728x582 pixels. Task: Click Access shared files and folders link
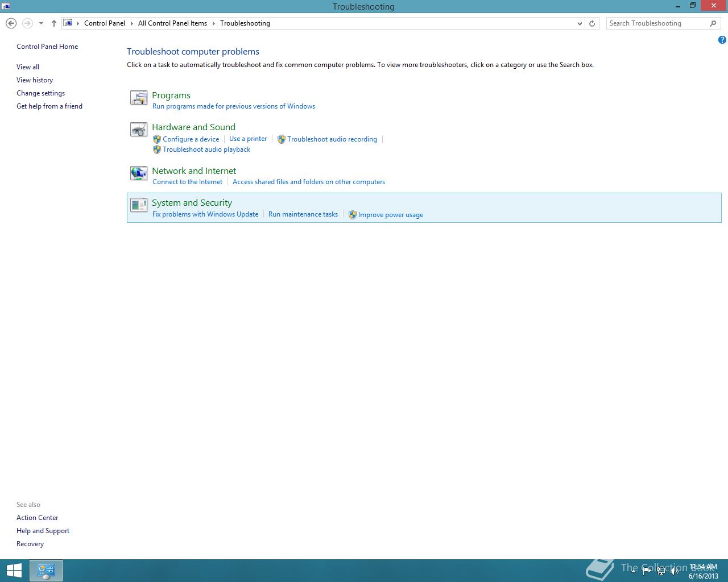pyautogui.click(x=309, y=182)
